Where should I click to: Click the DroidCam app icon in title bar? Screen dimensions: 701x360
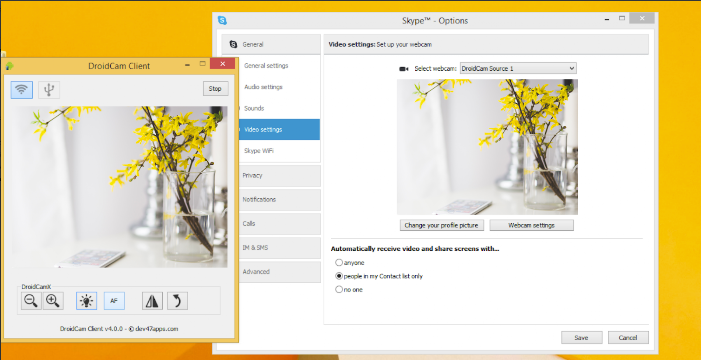[9, 66]
